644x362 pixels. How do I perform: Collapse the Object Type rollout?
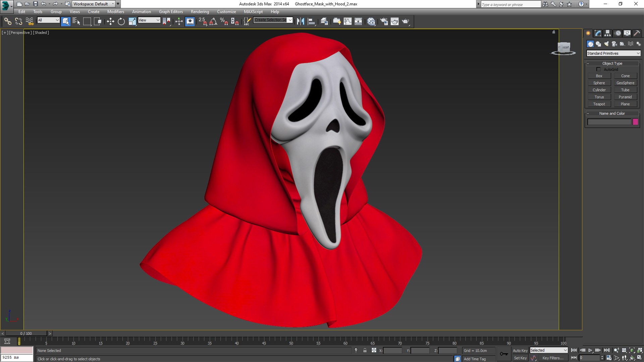coord(612,63)
